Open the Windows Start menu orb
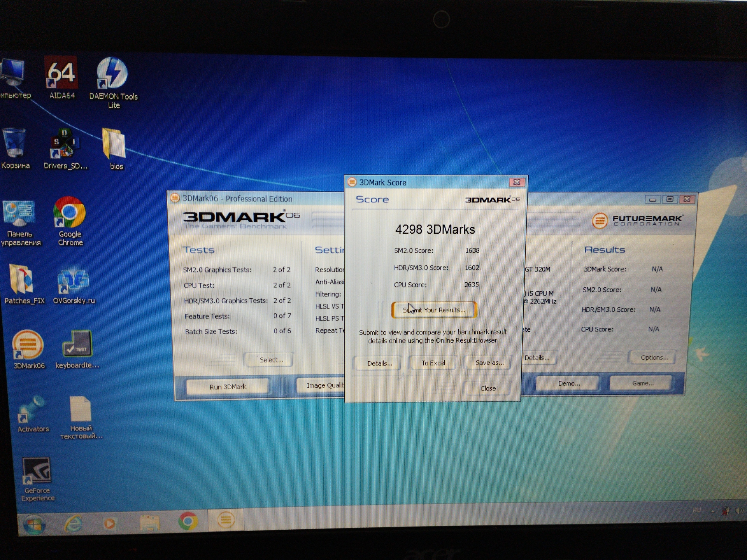 tap(34, 525)
